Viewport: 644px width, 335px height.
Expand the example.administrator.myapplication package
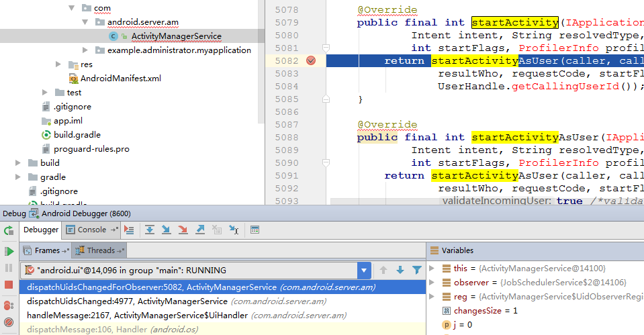click(x=85, y=50)
